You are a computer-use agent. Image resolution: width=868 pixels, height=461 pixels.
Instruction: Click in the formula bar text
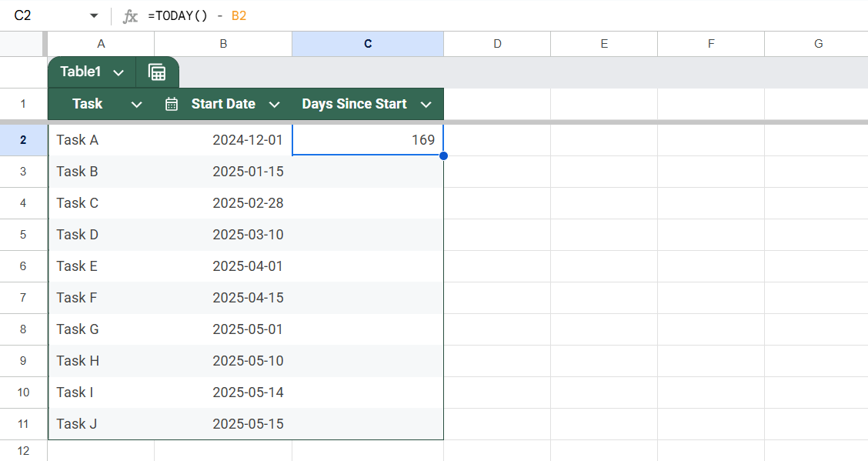coord(197,15)
